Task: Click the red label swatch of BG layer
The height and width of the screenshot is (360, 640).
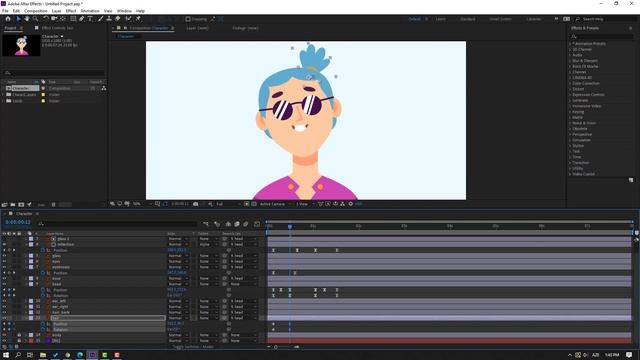Action: point(31,340)
